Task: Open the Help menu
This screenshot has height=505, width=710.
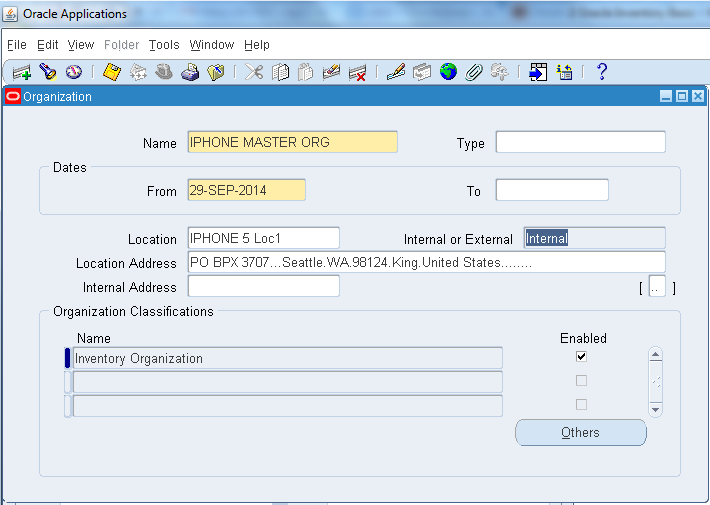Action: pyautogui.click(x=257, y=45)
